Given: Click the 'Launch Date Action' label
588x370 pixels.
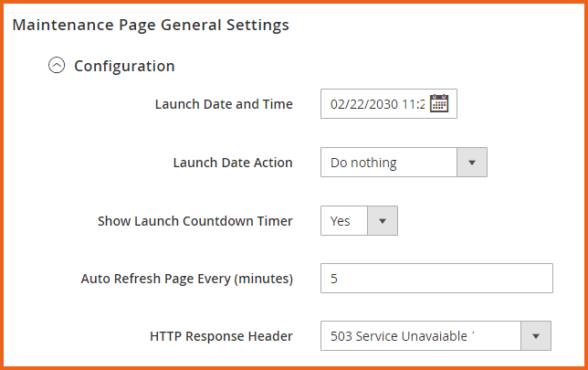Looking at the screenshot, I should click(x=233, y=163).
